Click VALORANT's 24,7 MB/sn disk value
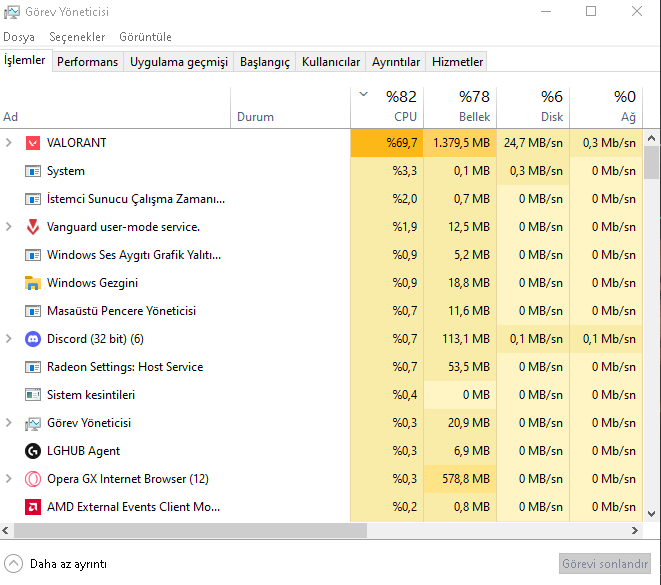 (533, 143)
